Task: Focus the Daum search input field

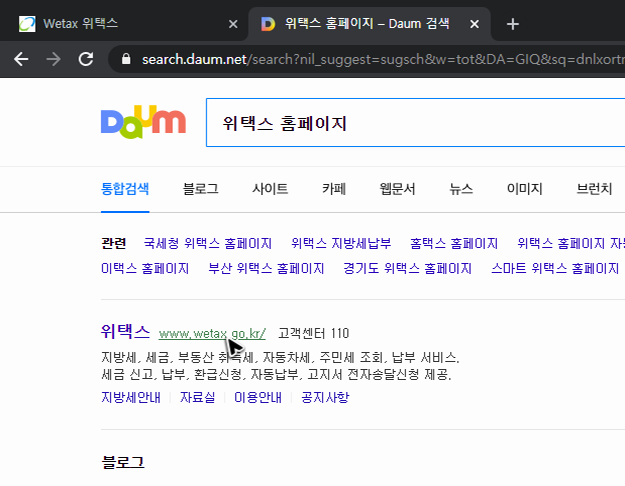Action: [415, 122]
